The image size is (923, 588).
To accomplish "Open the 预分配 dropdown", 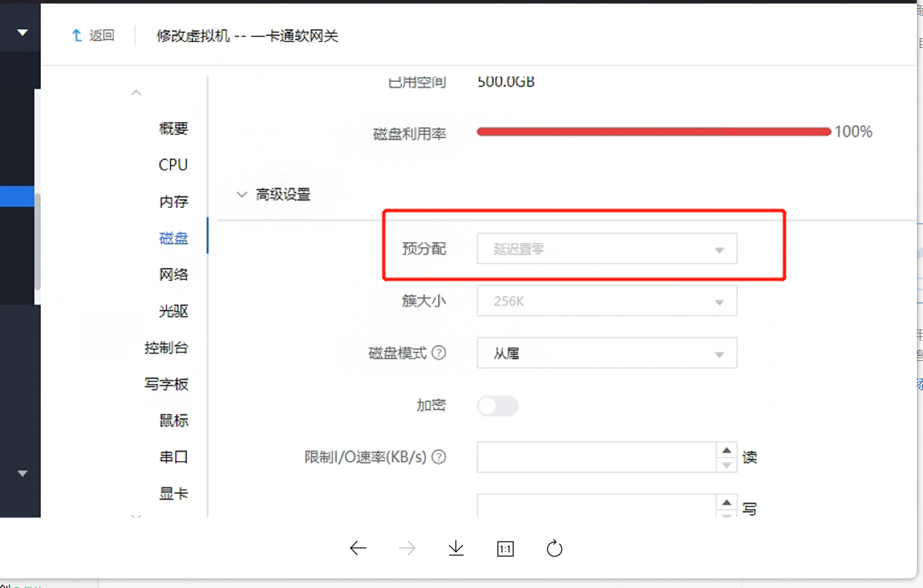I will tap(607, 249).
